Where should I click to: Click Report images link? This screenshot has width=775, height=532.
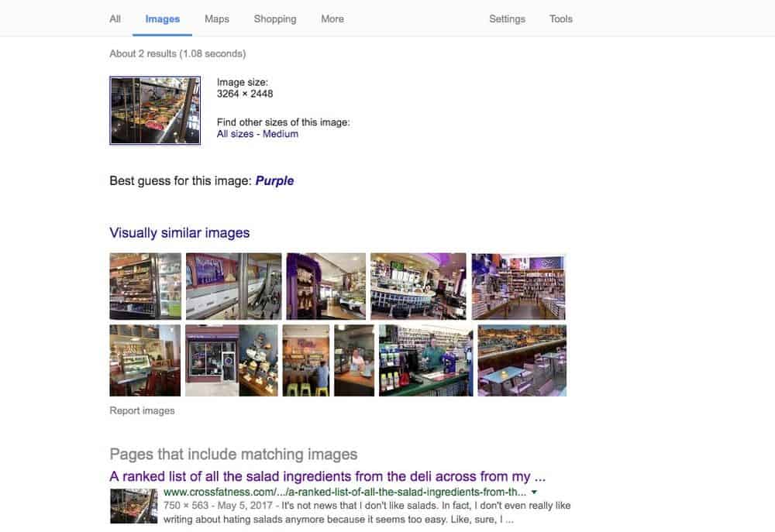click(142, 410)
